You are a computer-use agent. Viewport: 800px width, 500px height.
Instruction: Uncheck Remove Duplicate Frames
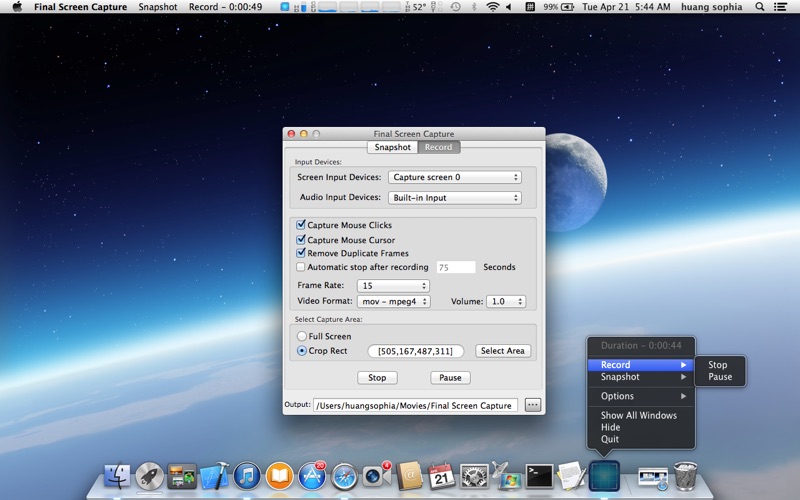pyautogui.click(x=301, y=253)
